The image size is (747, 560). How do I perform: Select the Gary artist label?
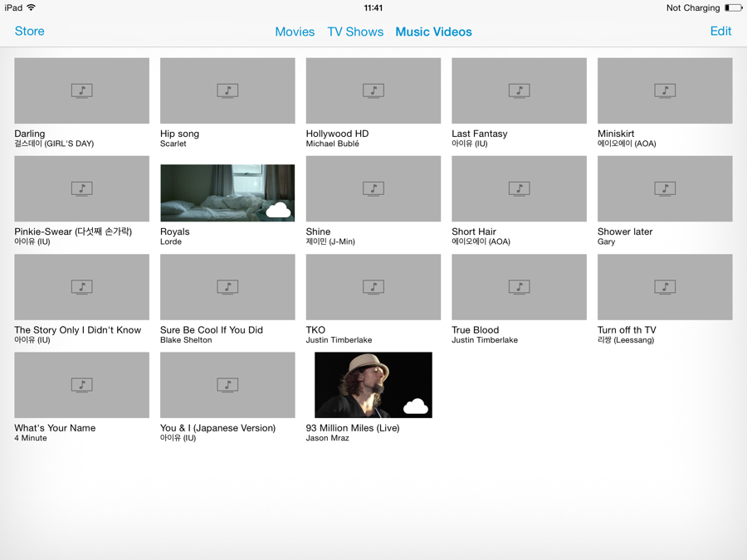(606, 242)
